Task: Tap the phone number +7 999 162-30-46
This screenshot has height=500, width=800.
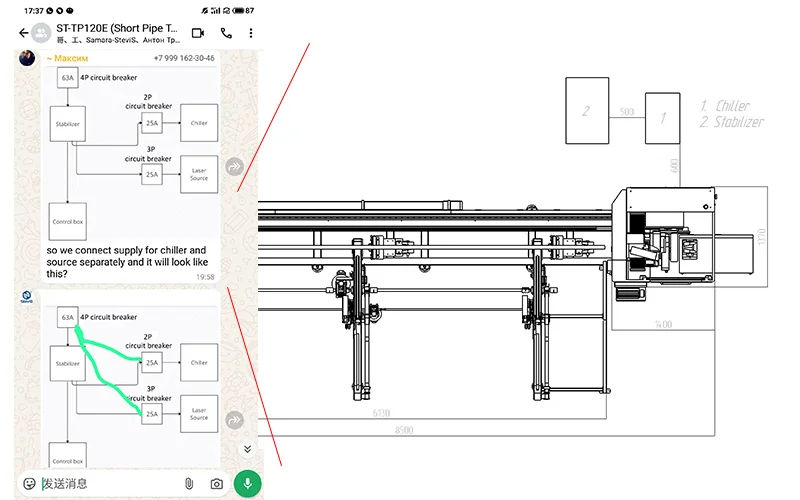Action: pos(184,58)
